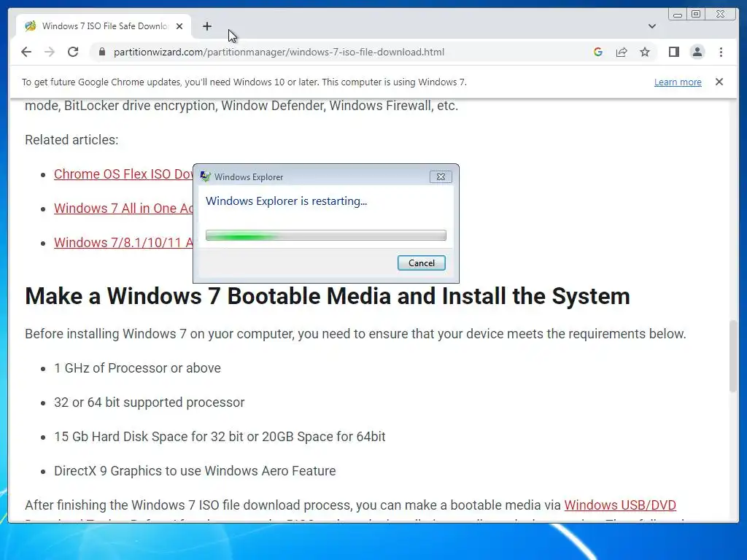Bookmark this page with the star icon
This screenshot has width=747, height=560.
click(645, 52)
